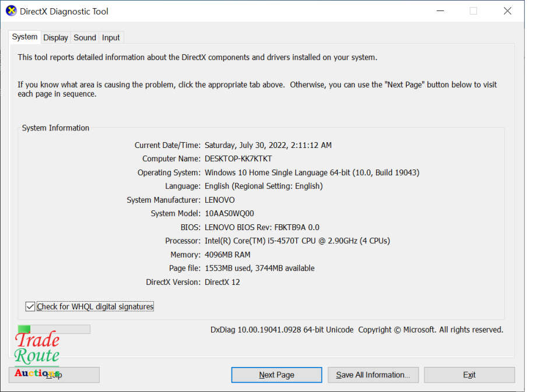Minimize the DirectX Diagnostic Tool window
The width and height of the screenshot is (554, 392).
pyautogui.click(x=439, y=11)
